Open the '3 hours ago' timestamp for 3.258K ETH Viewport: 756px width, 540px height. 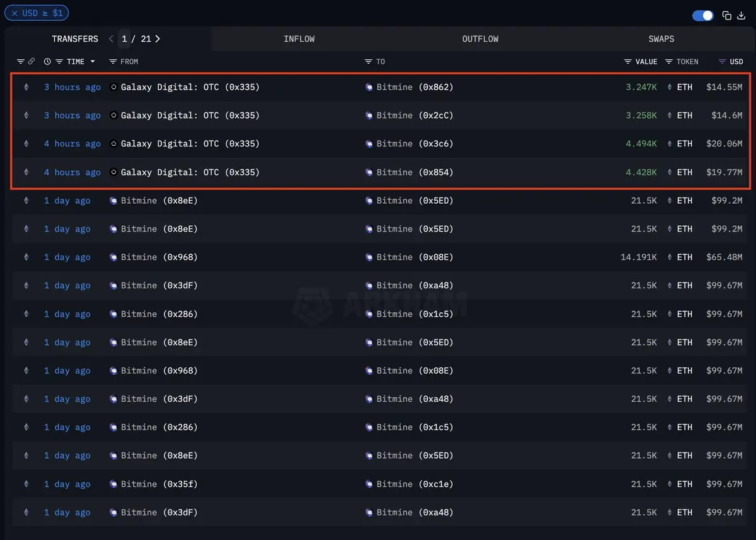point(73,115)
